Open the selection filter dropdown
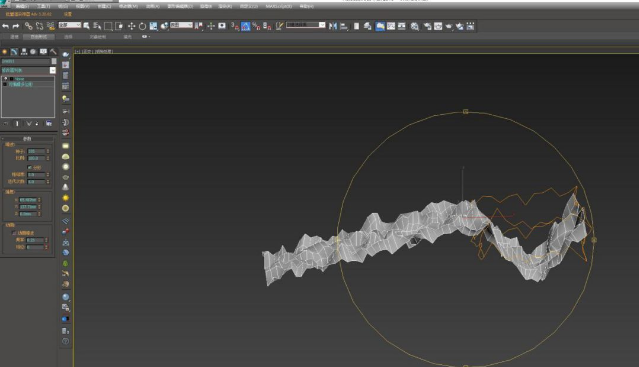639x367 pixels. [70, 25]
